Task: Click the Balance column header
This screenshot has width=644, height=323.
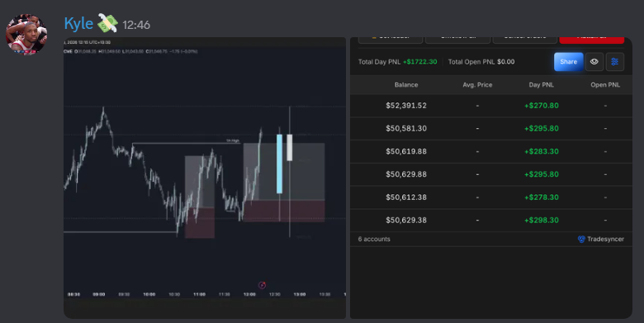Action: 406,84
